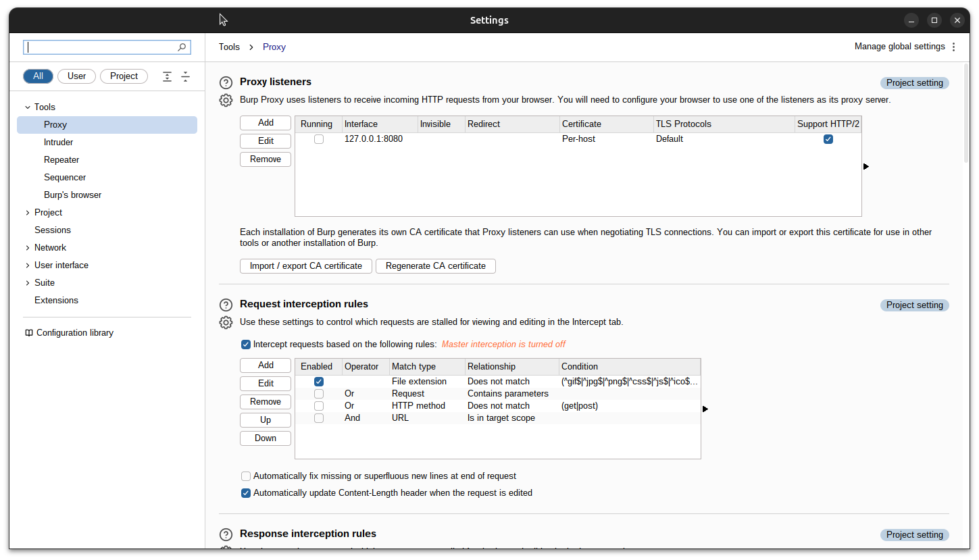
Task: Open Extensions settings
Action: 56,301
